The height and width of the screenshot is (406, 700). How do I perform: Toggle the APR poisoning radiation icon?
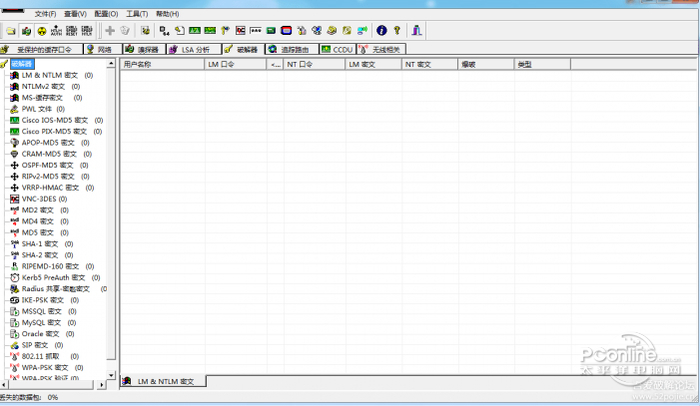coord(42,31)
